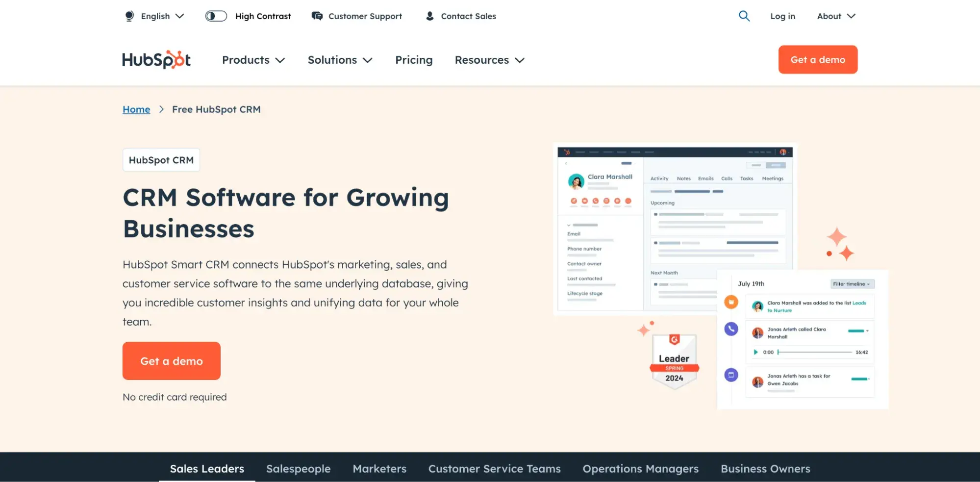This screenshot has width=980, height=482.
Task: Go to Home via breadcrumb
Action: point(136,109)
